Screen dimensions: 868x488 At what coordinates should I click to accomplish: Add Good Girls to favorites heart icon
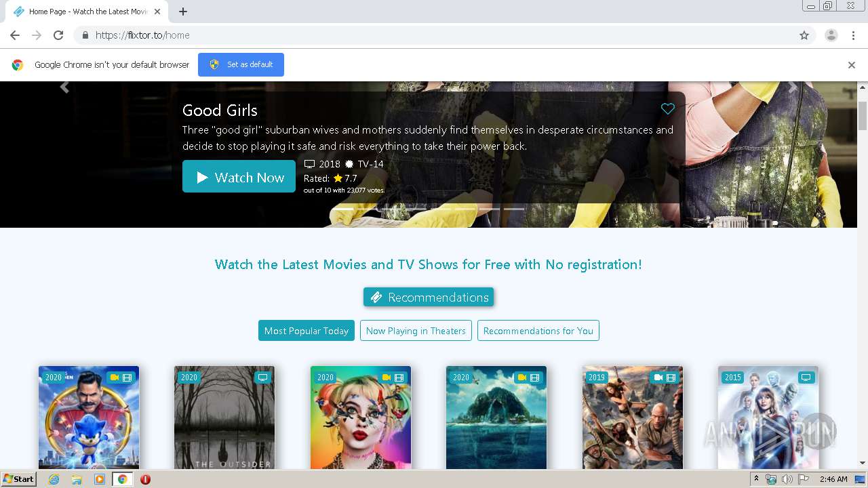[668, 108]
